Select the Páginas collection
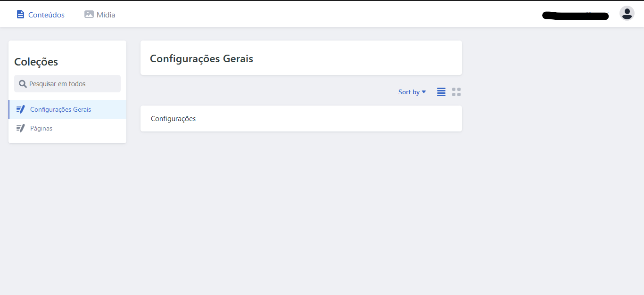 tap(67, 128)
